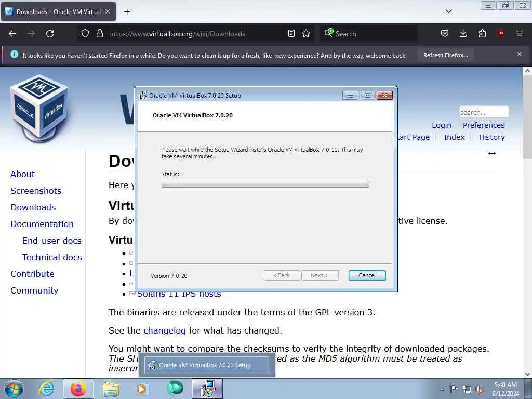532x399 pixels.
Task: Open the extensions puzzle icon
Action: pyautogui.click(x=482, y=34)
